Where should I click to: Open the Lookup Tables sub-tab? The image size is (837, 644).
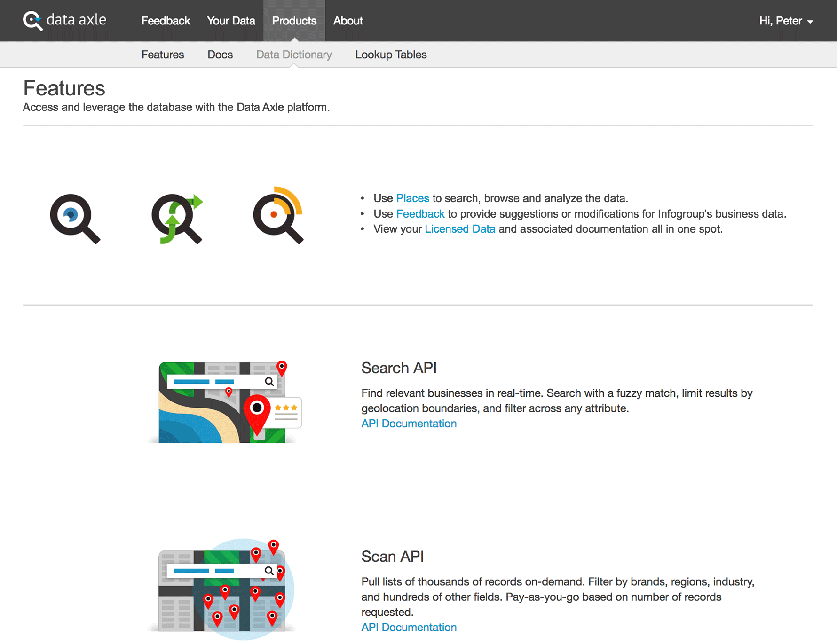coord(391,55)
